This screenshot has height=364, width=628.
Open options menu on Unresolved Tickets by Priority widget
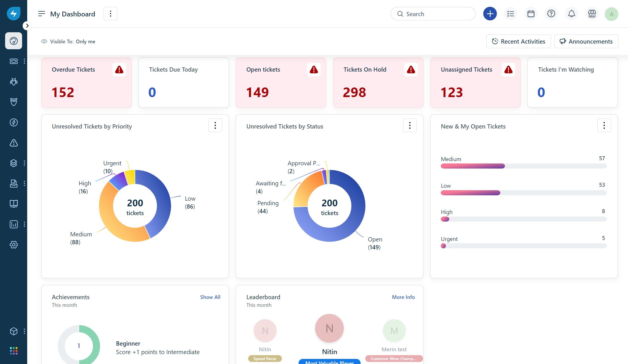[215, 125]
